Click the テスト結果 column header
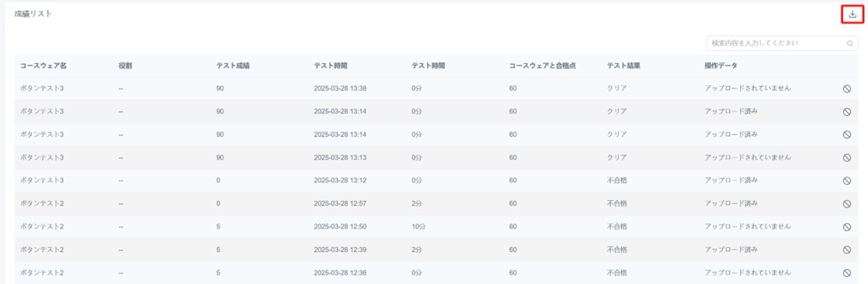 (x=624, y=65)
